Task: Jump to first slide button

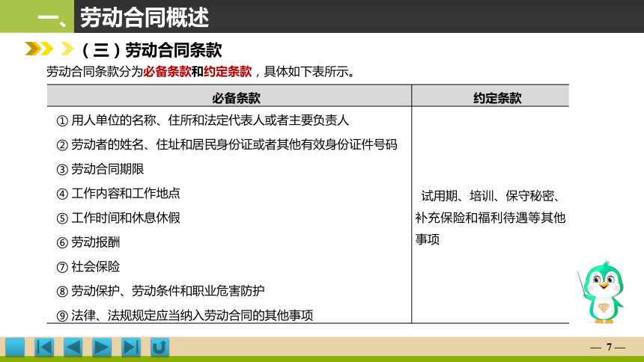Action: coord(44,347)
